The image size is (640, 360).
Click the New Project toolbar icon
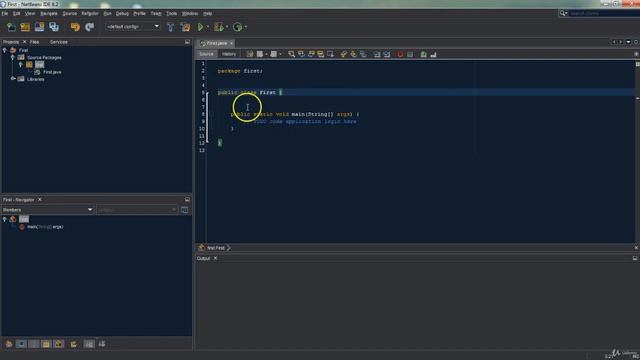pos(25,27)
